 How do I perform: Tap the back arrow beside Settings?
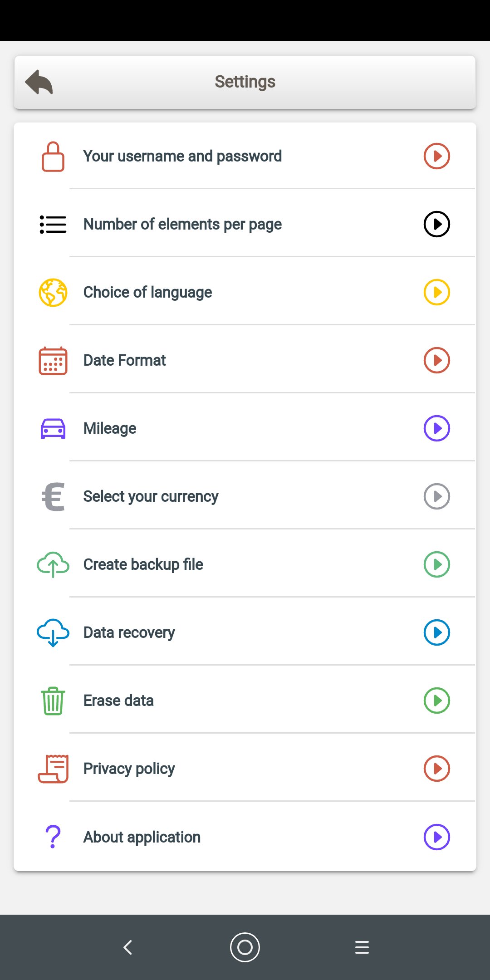[39, 82]
